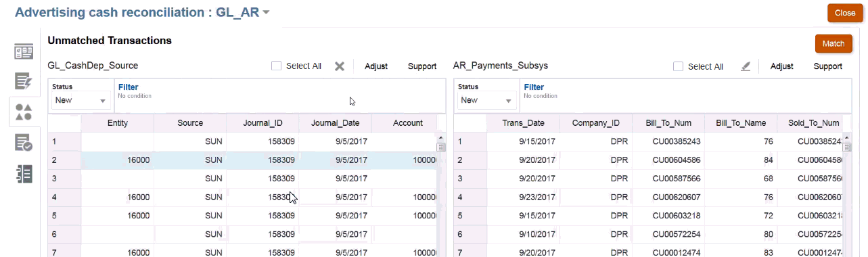
Task: Open the Suggested Matches sidebar icon
Action: (24, 82)
